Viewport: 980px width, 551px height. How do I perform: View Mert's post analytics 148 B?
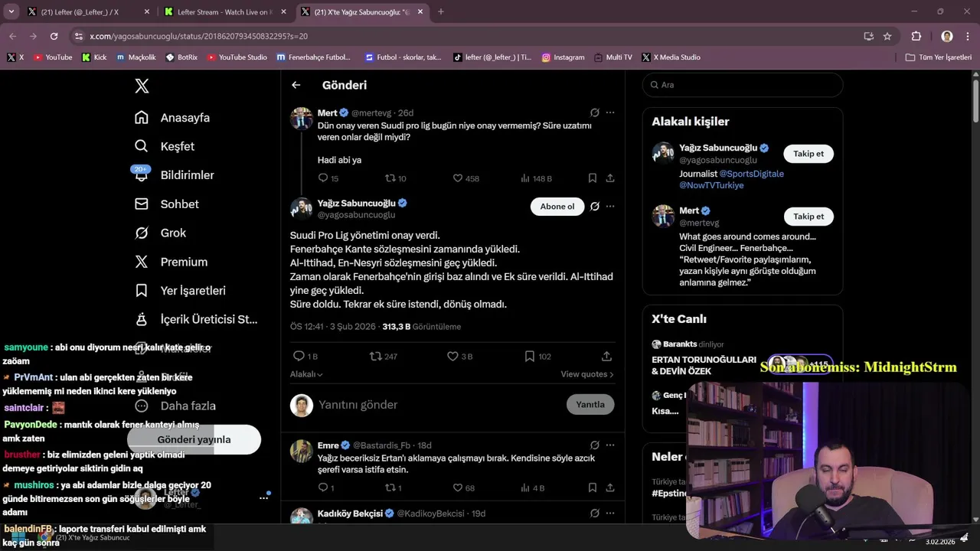click(536, 178)
